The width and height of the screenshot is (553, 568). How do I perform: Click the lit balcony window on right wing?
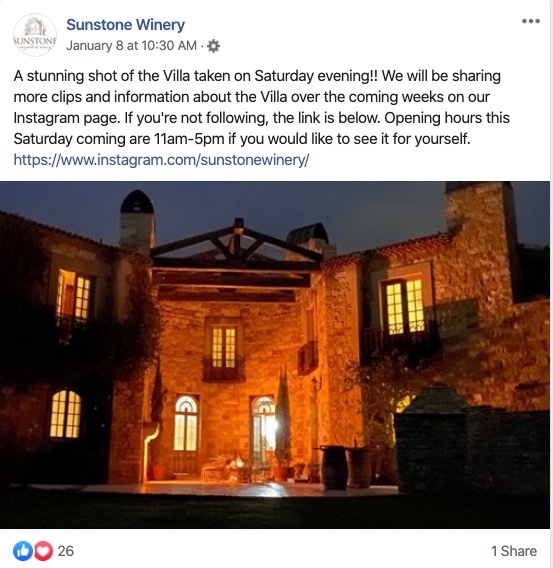(405, 306)
